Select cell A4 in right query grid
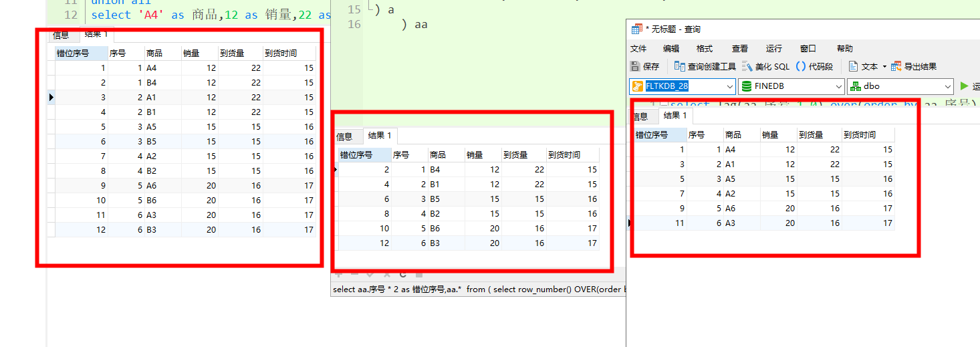This screenshot has height=347, width=980. 741,150
